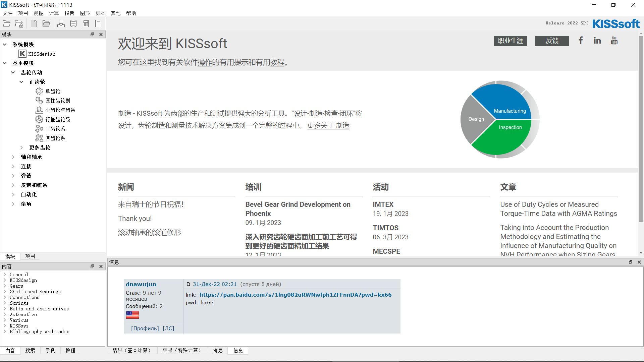The height and width of the screenshot is (362, 644).
Task: Switch to the 示例 tab
Action: pyautogui.click(x=50, y=350)
